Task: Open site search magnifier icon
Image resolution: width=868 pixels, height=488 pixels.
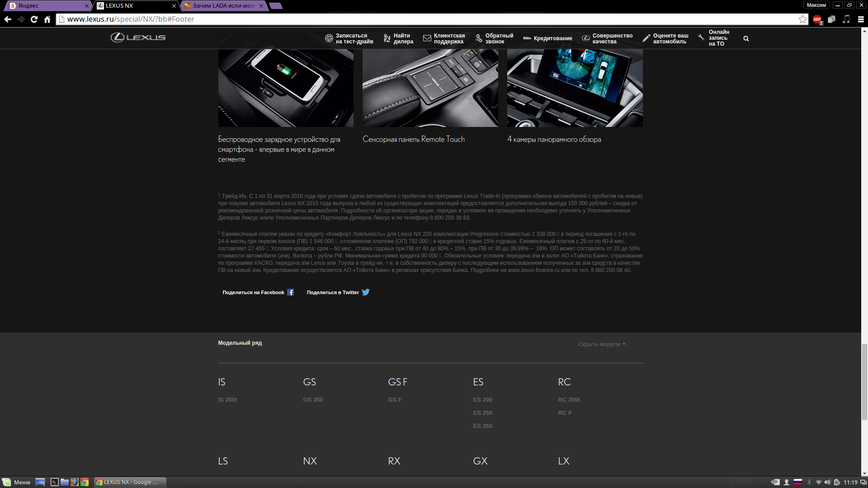Action: tap(746, 38)
